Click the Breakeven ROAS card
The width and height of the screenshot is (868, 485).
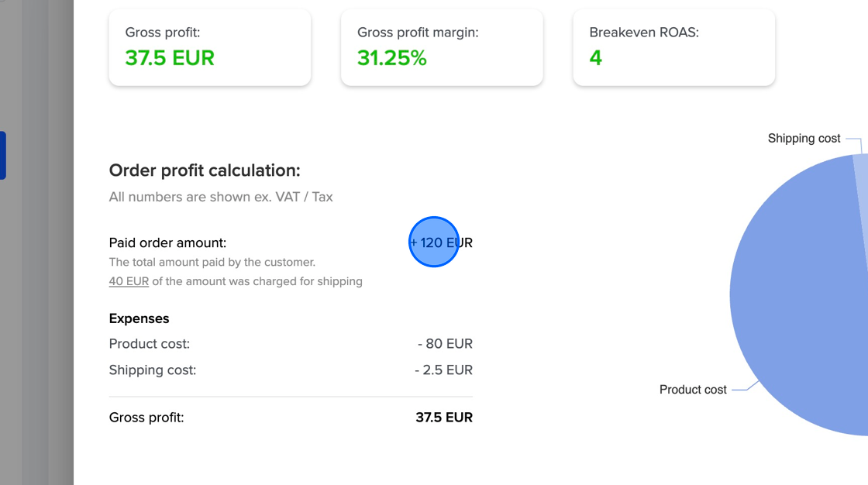click(673, 47)
